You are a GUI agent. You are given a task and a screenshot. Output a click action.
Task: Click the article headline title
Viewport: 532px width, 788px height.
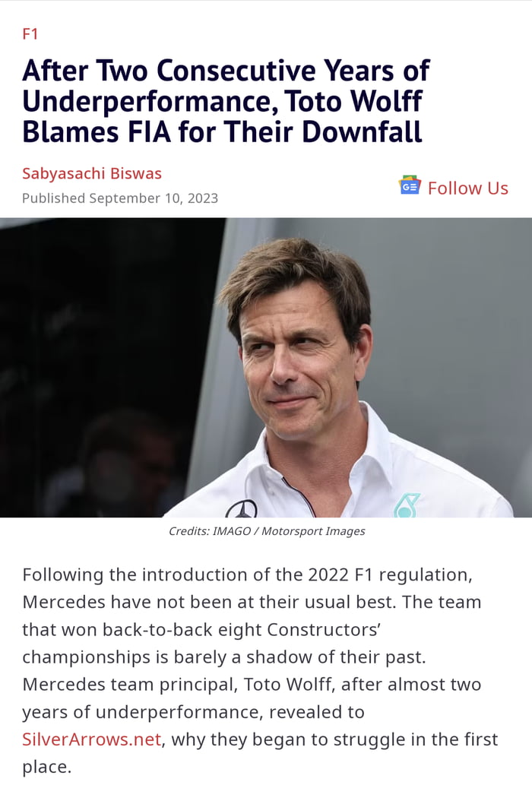[x=226, y=101]
